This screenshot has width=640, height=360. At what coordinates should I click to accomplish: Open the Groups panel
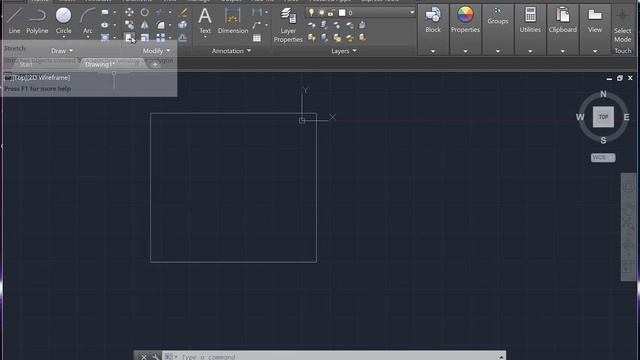(498, 29)
